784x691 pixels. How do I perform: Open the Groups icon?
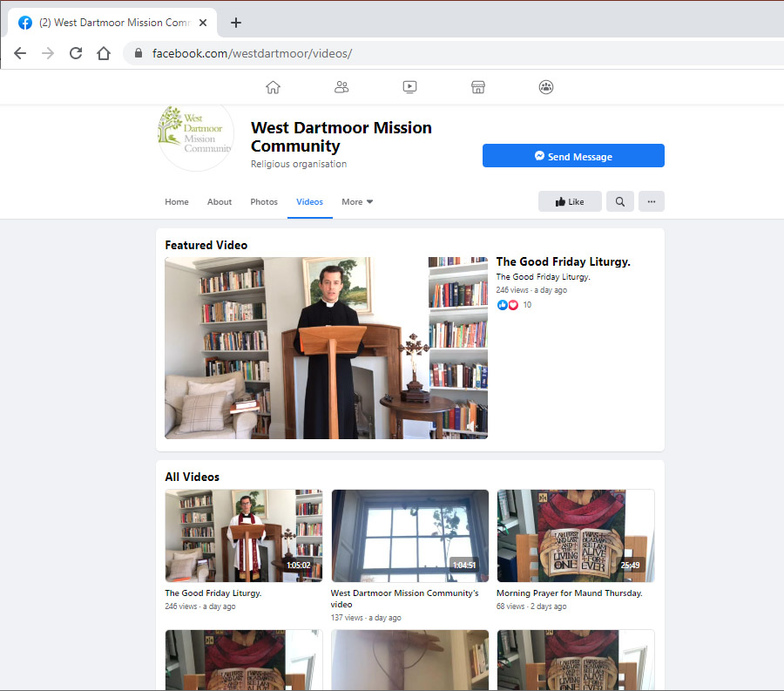click(x=546, y=87)
